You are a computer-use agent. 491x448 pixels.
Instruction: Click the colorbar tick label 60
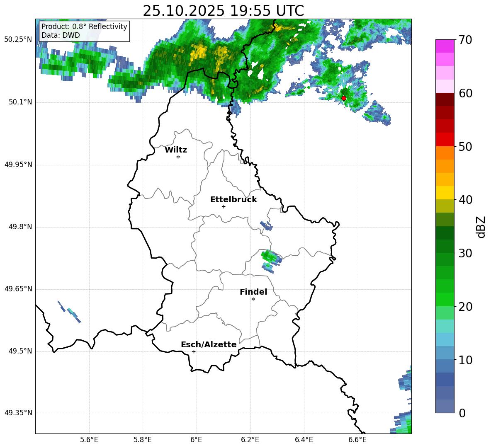pyautogui.click(x=466, y=93)
